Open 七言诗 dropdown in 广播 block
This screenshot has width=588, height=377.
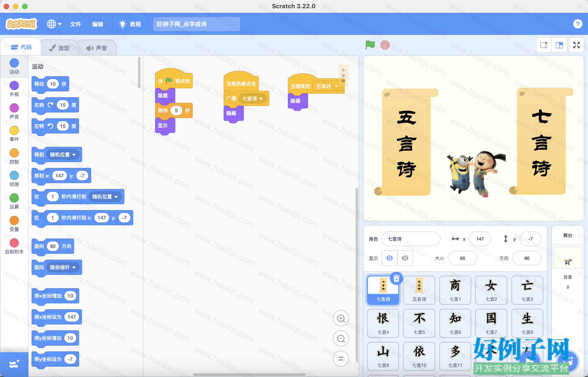(252, 99)
